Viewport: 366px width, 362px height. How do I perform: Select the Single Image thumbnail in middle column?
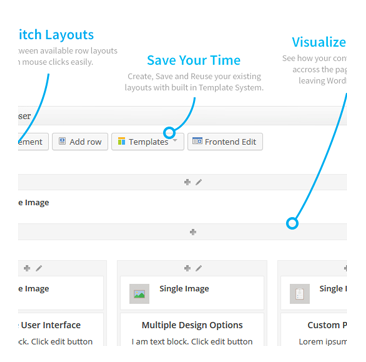139,294
